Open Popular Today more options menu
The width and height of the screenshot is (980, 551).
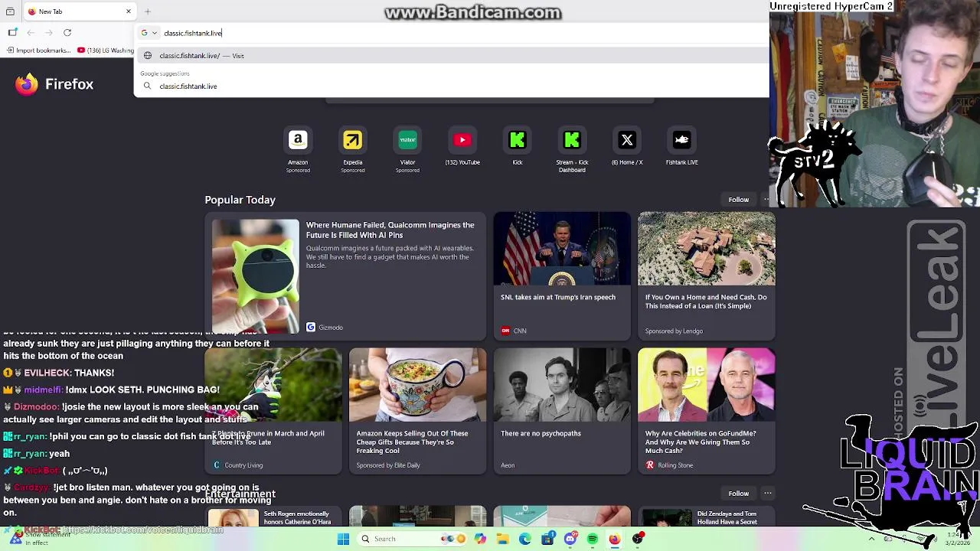766,200
